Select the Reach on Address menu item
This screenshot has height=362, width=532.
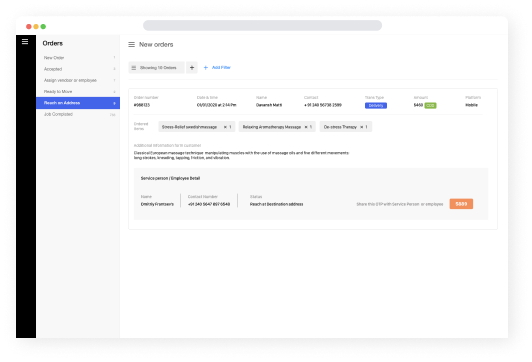pyautogui.click(x=78, y=103)
